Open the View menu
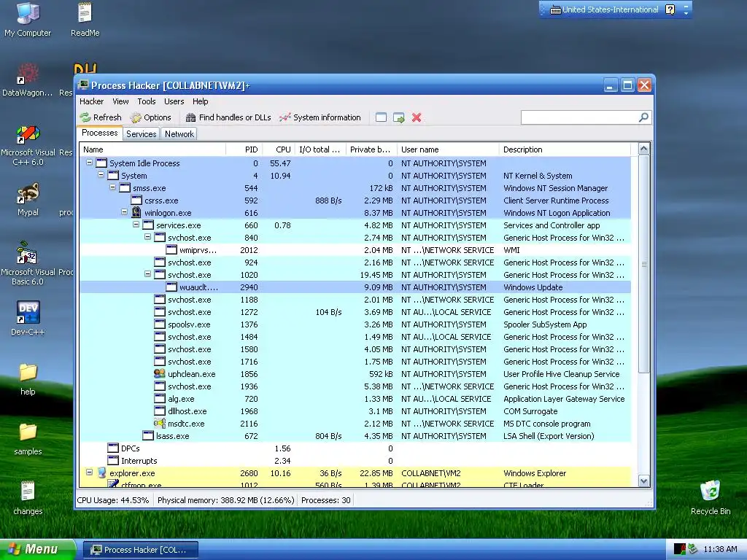This screenshot has width=747, height=560. (120, 101)
